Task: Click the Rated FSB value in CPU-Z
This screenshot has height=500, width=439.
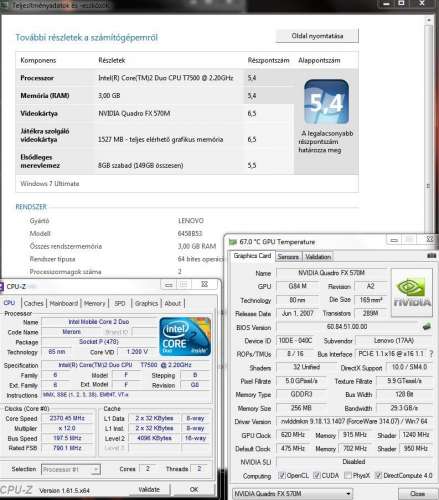Action: pyautogui.click(x=67, y=448)
